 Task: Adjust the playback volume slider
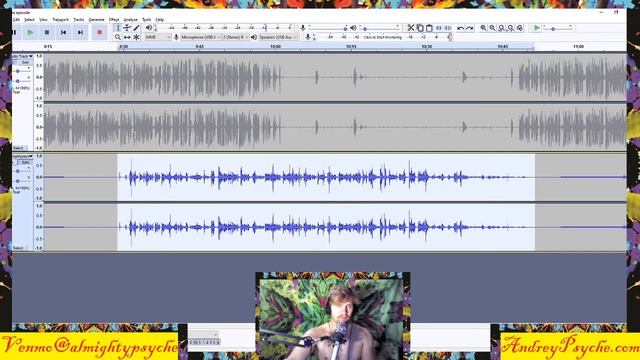point(380,28)
